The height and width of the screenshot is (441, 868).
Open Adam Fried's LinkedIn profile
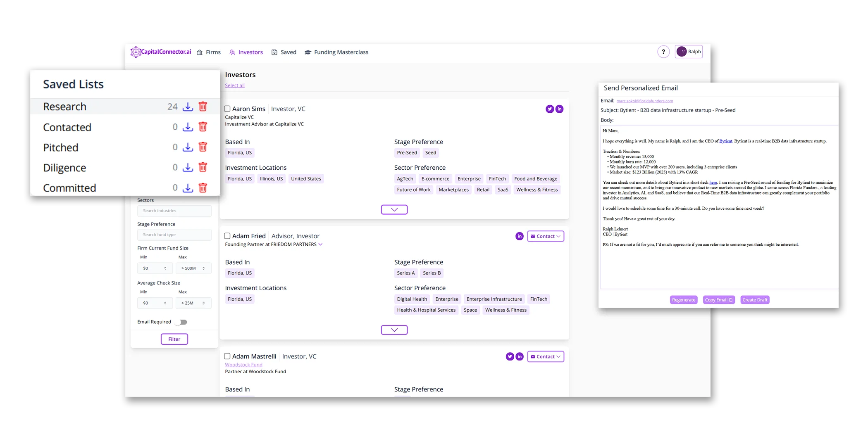click(x=519, y=236)
